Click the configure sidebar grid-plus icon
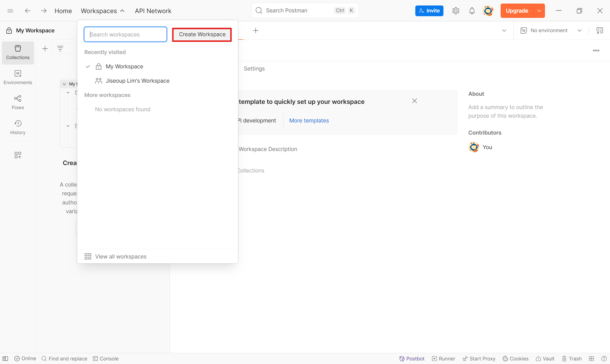The image size is (610, 364). [18, 155]
